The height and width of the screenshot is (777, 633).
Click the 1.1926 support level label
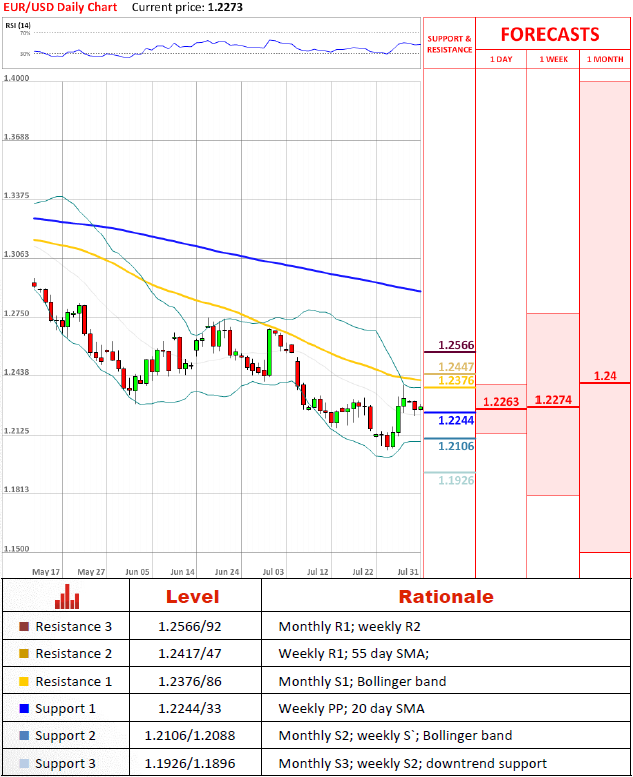click(456, 480)
